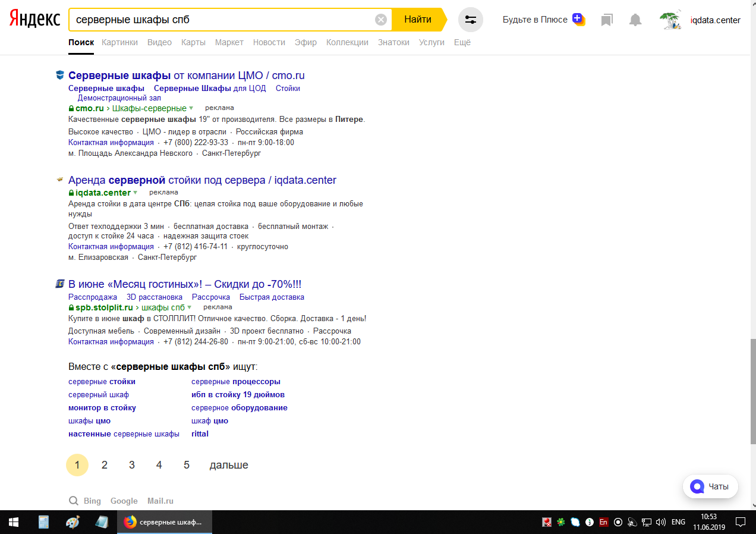Open search settings filter icon
The height and width of the screenshot is (534, 756).
click(471, 20)
